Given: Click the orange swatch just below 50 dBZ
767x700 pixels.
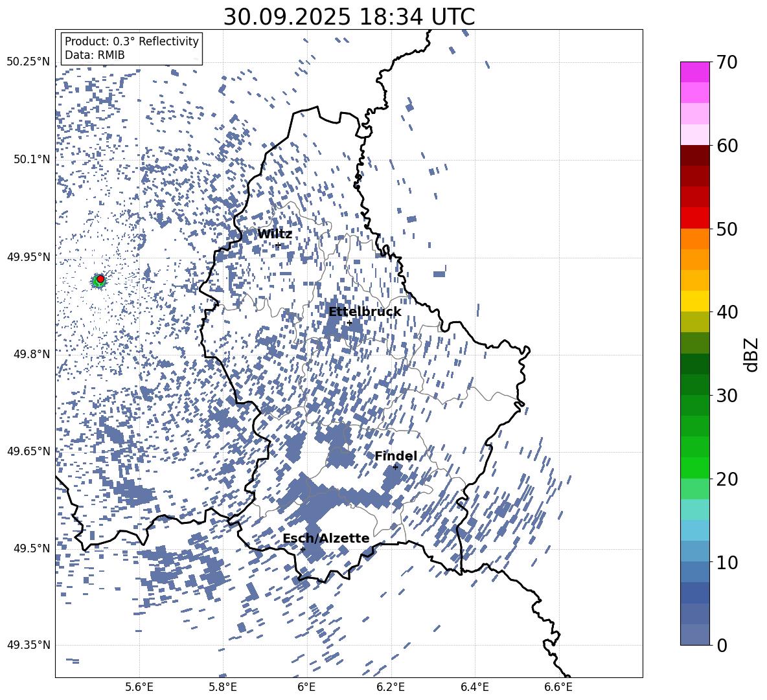Looking at the screenshot, I should tap(694, 239).
